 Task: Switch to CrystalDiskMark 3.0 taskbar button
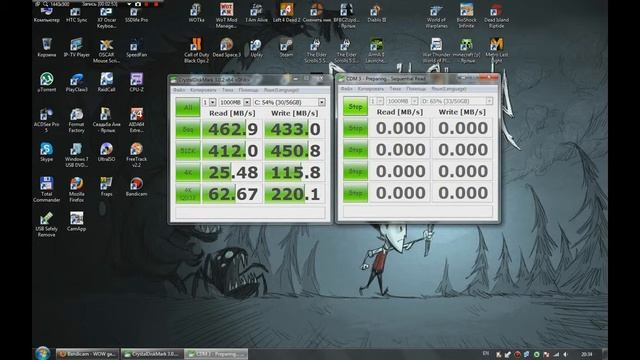coord(152,354)
